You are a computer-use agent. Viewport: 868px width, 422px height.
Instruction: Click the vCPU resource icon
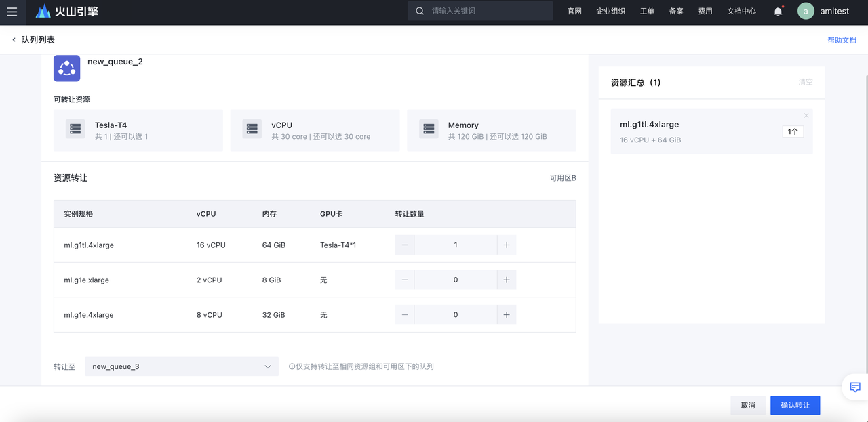tap(252, 129)
